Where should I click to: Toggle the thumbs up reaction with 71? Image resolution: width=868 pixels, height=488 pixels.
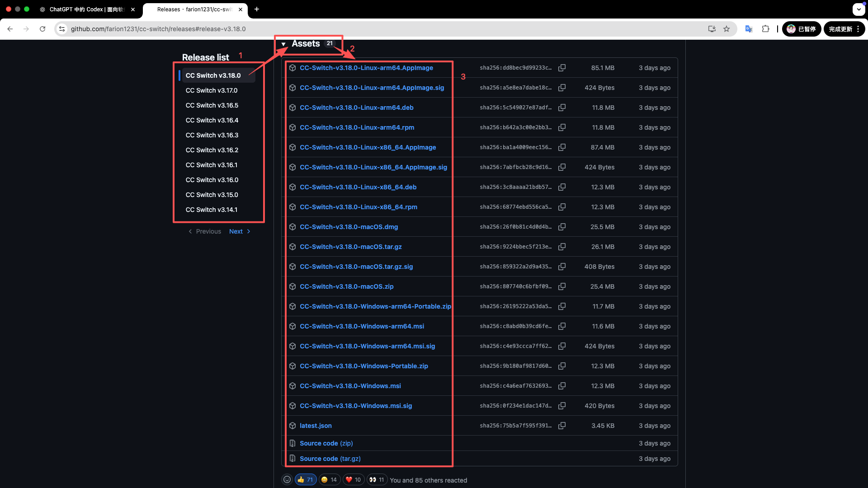(306, 480)
